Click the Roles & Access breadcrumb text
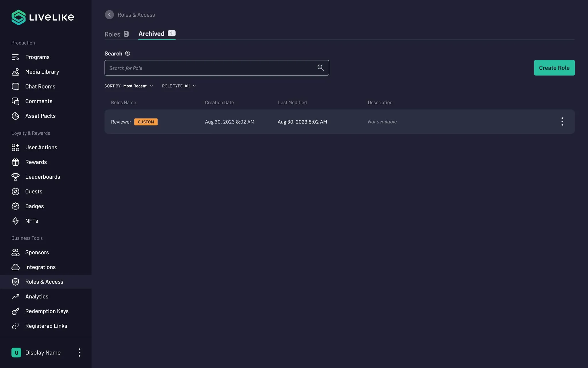The image size is (588, 368). (136, 15)
